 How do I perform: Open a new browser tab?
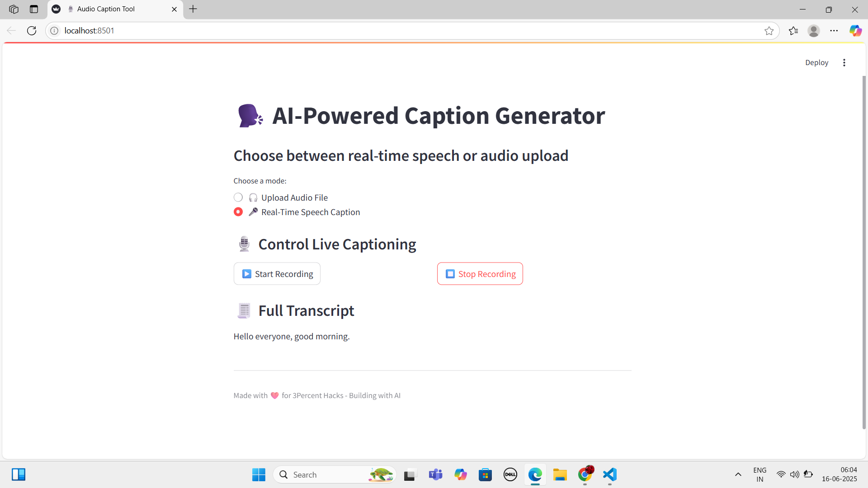click(193, 9)
